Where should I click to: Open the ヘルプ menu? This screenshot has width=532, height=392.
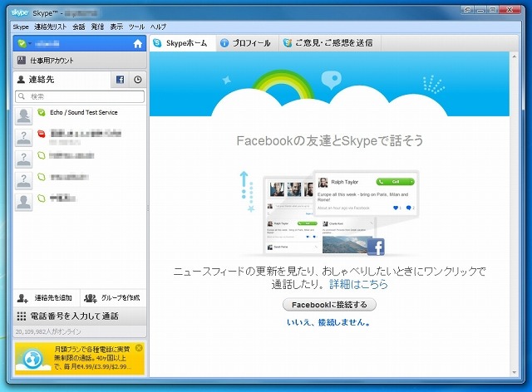(x=158, y=27)
